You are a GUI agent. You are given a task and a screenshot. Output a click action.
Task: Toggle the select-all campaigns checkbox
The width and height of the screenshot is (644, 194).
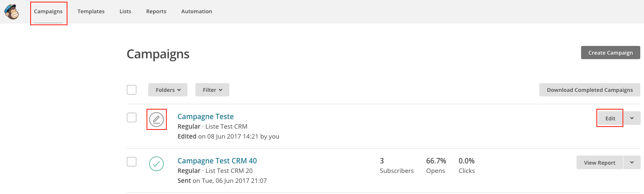pyautogui.click(x=132, y=90)
